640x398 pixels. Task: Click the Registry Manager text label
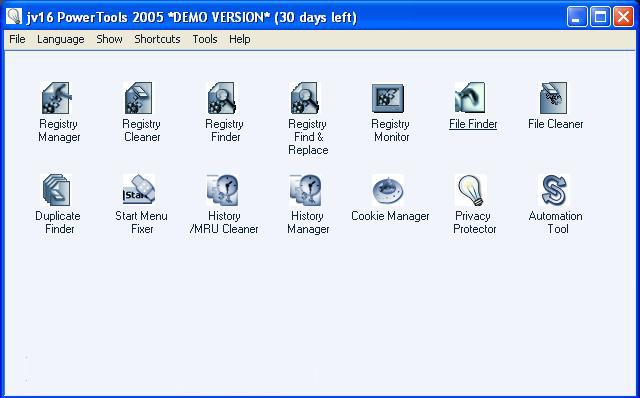pos(59,131)
